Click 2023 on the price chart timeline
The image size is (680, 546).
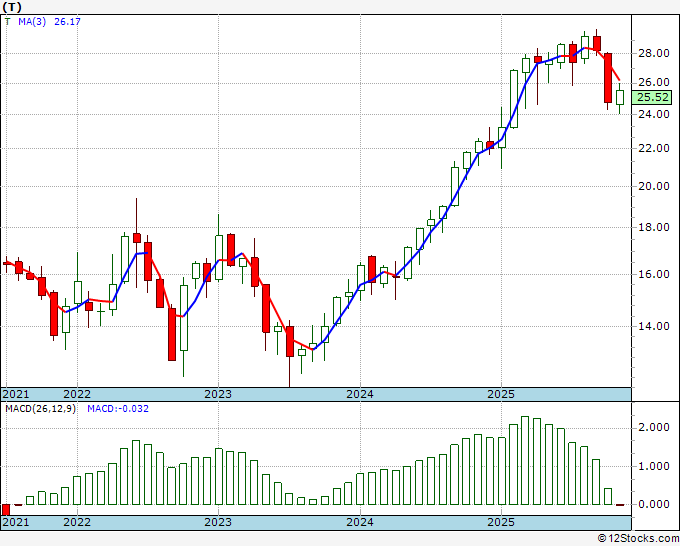218,394
